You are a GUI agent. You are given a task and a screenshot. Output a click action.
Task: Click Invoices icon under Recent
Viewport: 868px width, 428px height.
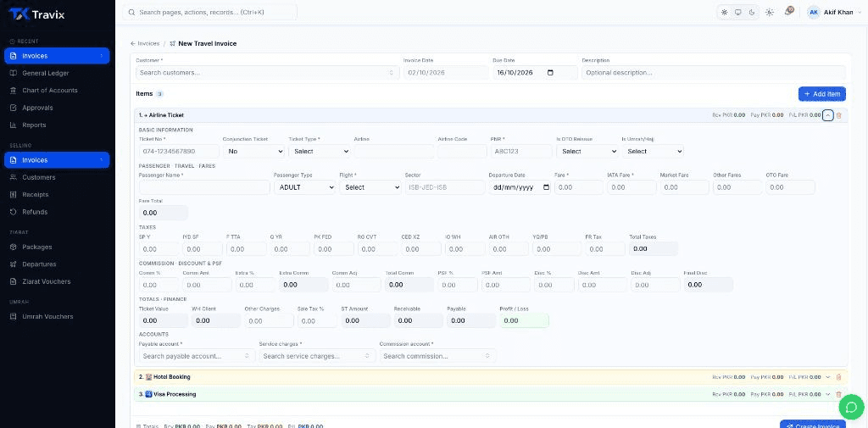[14, 56]
